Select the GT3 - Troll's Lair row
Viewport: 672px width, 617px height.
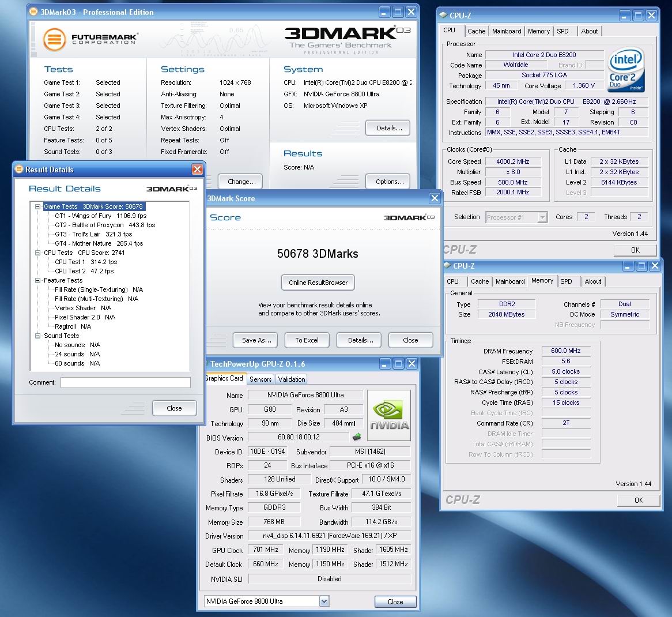coord(93,234)
